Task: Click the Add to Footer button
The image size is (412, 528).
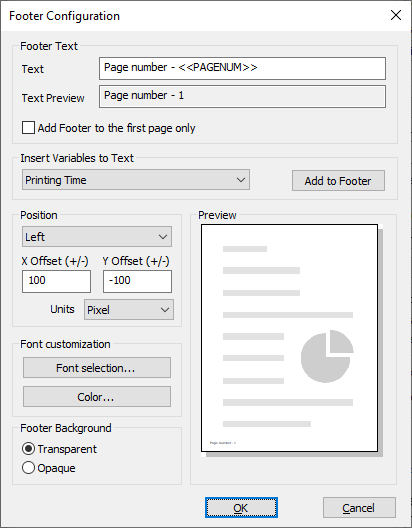Action: (x=338, y=181)
